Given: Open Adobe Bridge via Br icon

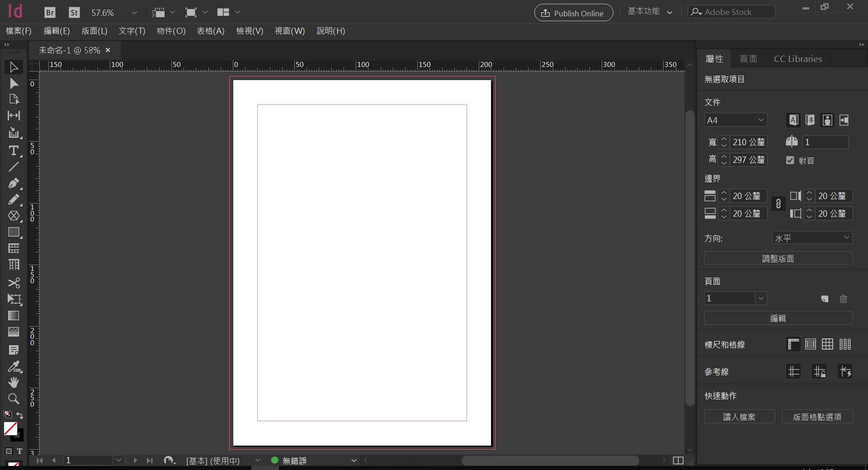Looking at the screenshot, I should pos(50,12).
